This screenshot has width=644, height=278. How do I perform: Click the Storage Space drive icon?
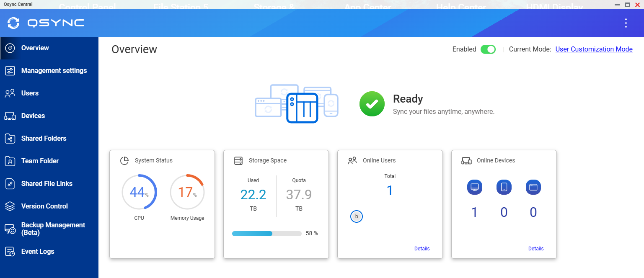[238, 161]
